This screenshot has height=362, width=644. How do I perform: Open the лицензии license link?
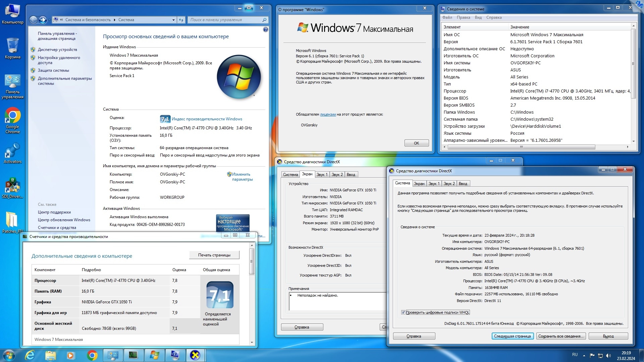click(328, 114)
